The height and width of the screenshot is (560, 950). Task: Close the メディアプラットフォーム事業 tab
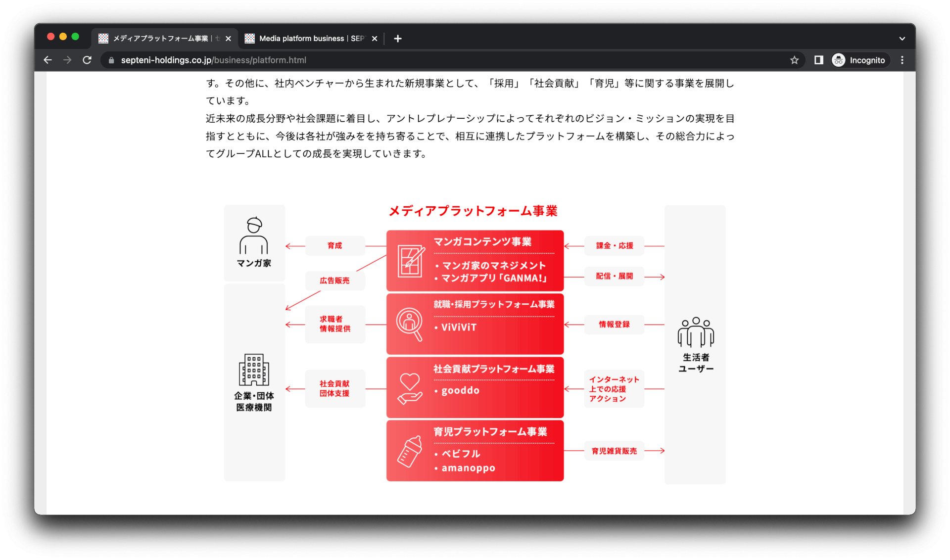(x=228, y=38)
